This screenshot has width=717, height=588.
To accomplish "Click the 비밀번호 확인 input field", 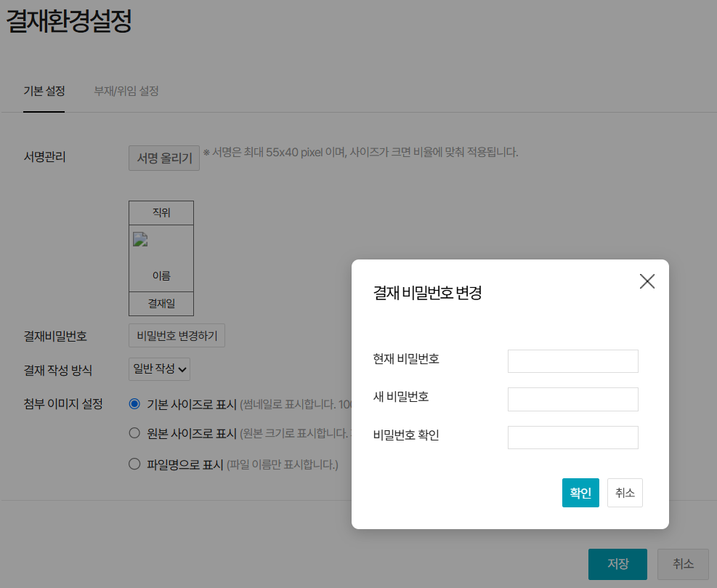I will point(572,437).
